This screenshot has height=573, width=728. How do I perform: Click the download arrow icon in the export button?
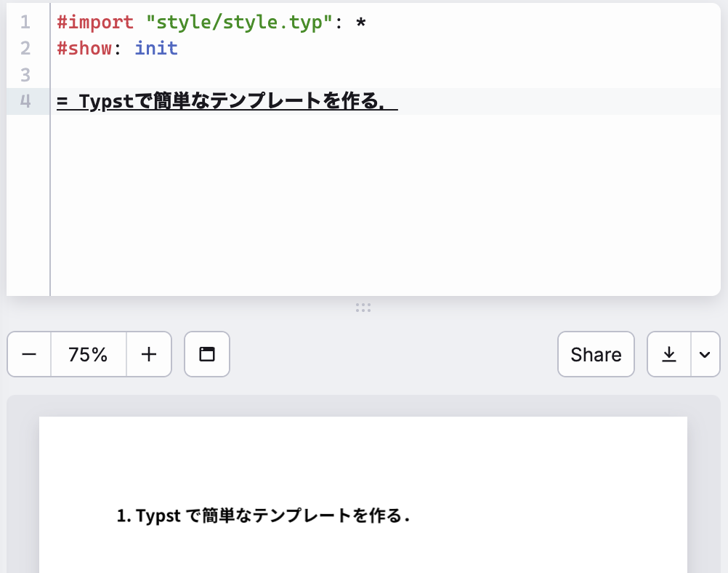tap(669, 354)
